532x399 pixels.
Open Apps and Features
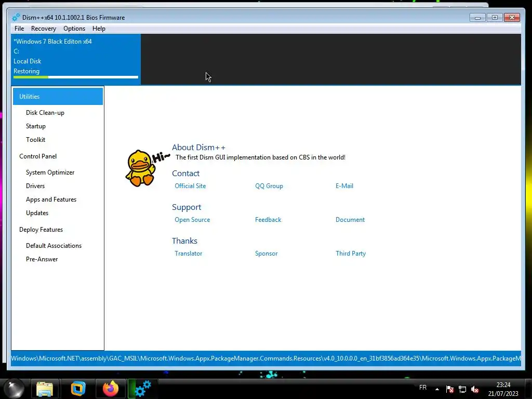click(x=51, y=199)
